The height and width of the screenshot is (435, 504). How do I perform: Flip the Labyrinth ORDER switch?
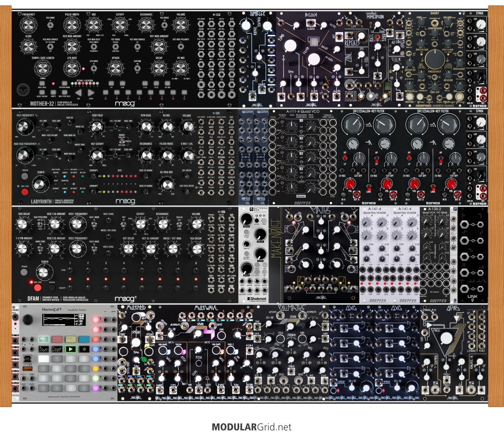[122, 141]
